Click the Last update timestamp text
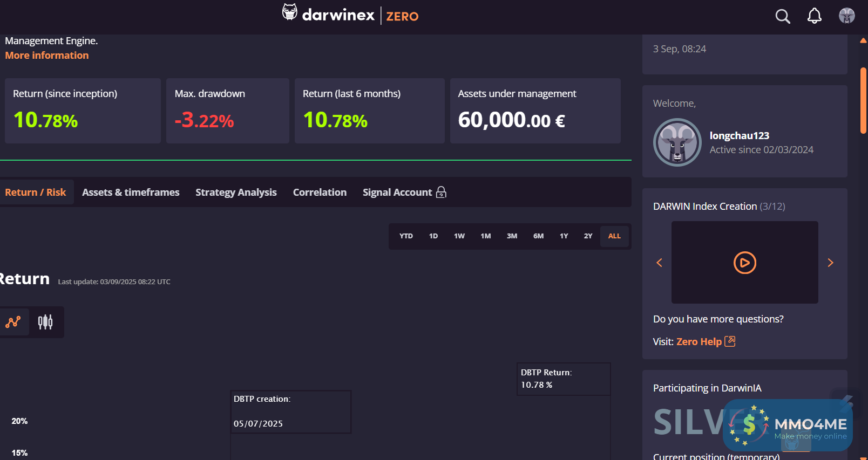 114,282
